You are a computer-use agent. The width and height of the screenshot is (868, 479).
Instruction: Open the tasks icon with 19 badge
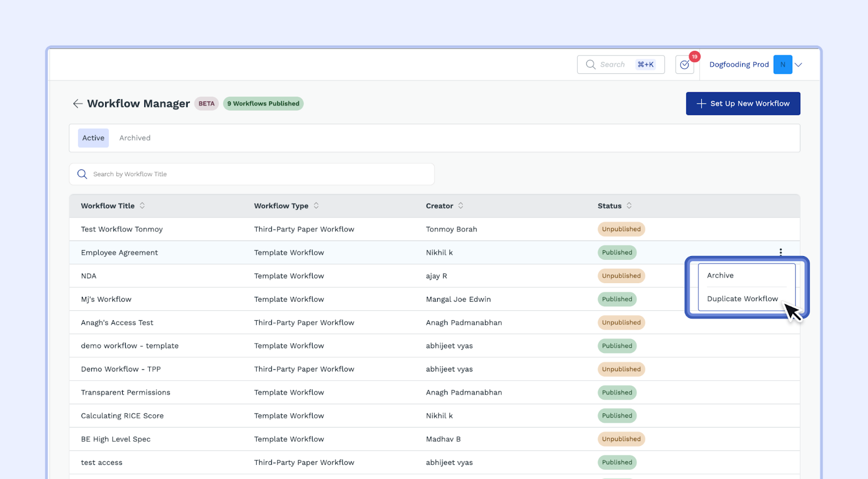(x=685, y=65)
